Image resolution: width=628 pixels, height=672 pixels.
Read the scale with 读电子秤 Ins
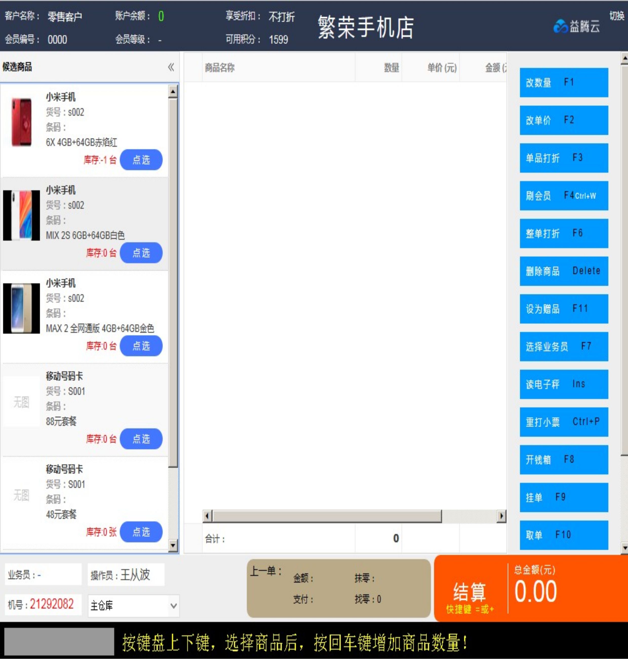pos(564,384)
